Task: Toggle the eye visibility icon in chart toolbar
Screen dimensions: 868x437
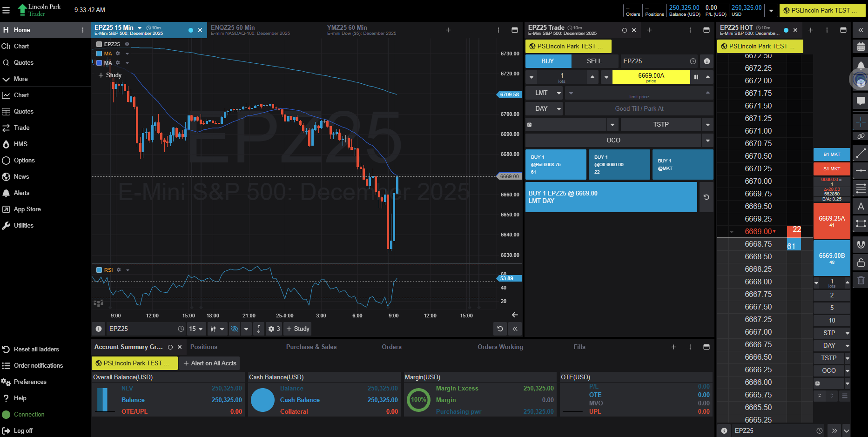Action: pyautogui.click(x=235, y=329)
